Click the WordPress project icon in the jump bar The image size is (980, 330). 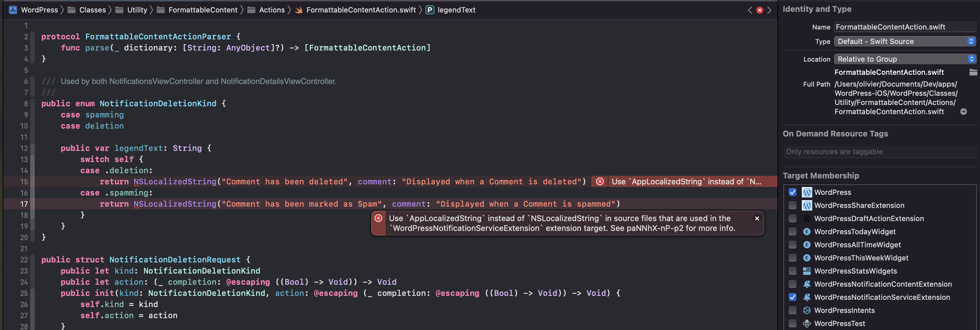[x=13, y=10]
